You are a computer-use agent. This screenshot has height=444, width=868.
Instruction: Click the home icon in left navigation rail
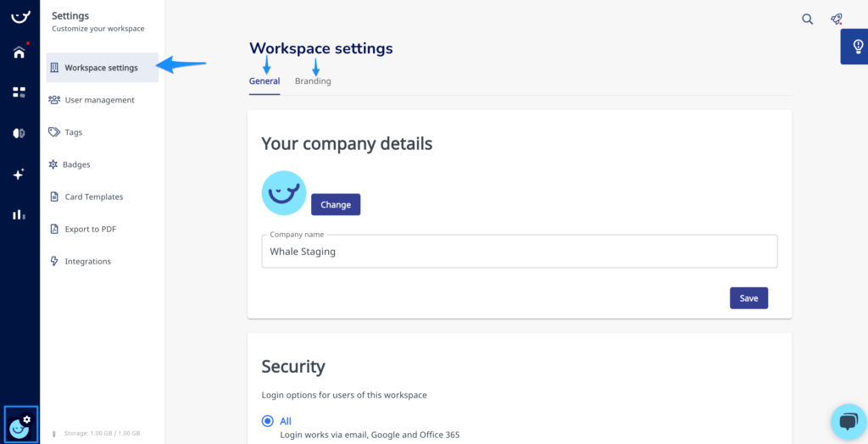[x=19, y=53]
